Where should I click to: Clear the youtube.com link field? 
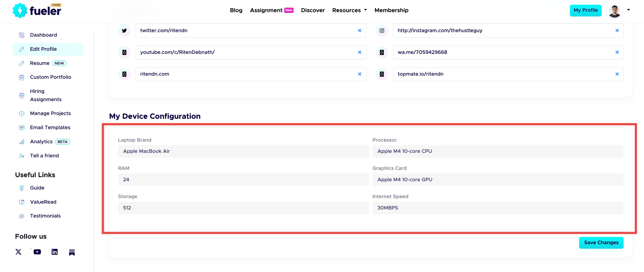pyautogui.click(x=360, y=52)
